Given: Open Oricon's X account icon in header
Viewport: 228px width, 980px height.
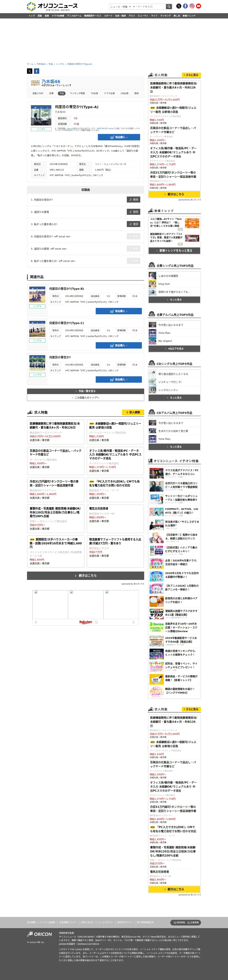Looking at the screenshot, I should pos(179,6).
